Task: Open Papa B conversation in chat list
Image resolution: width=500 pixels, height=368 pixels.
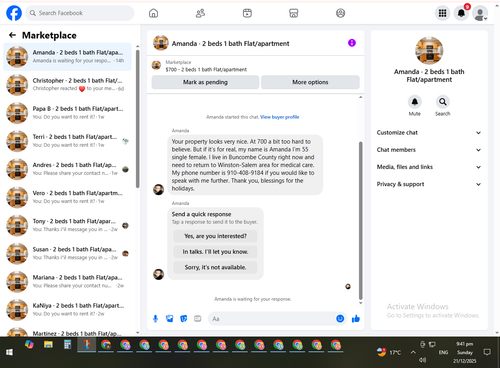Action: click(x=67, y=113)
